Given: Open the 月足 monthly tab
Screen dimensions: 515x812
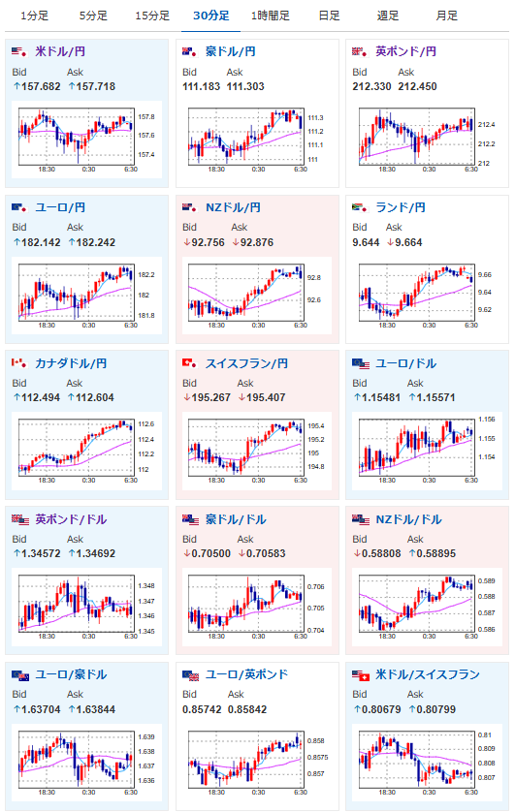Looking at the screenshot, I should pos(446,16).
